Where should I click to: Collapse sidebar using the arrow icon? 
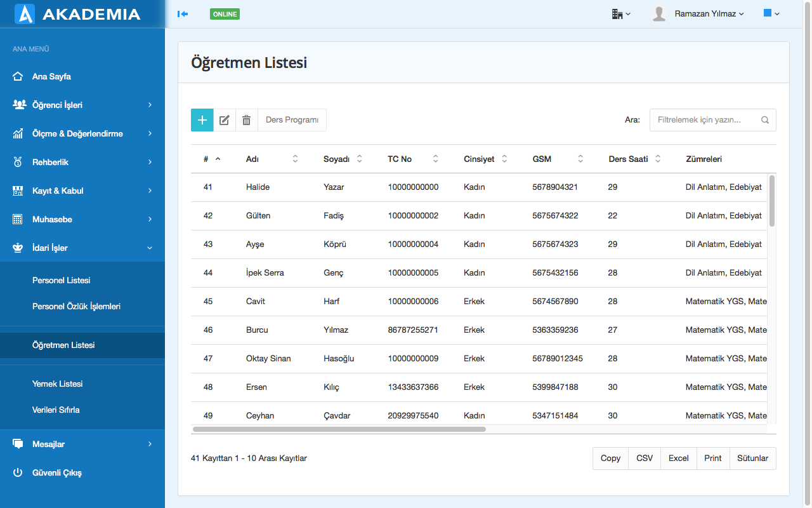(183, 14)
